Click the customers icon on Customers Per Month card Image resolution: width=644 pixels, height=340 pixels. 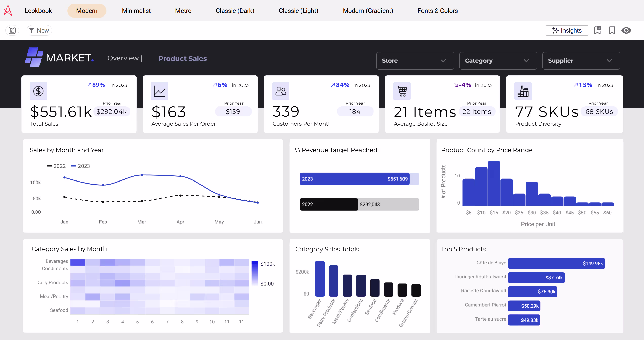point(280,91)
